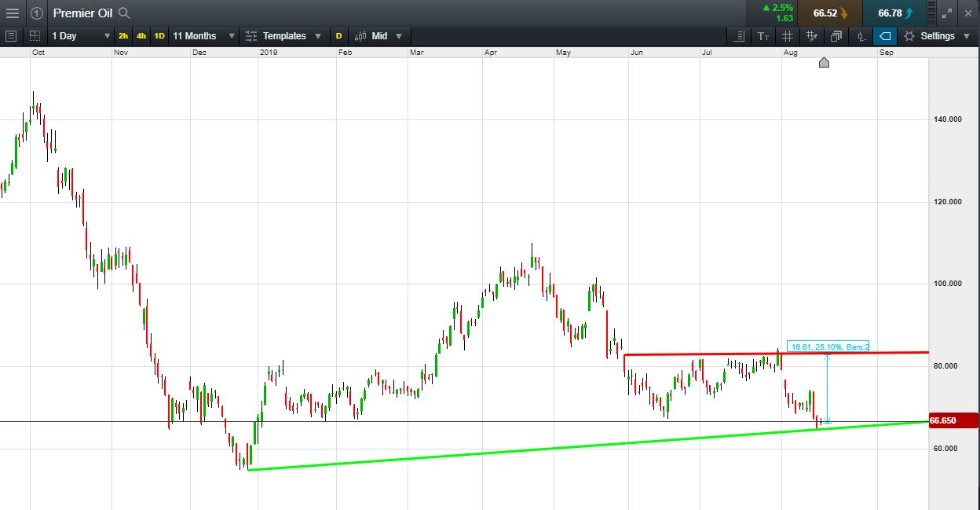Click the blue measurement label 16.61, 25.10%
Screen dimensions: 980x510
point(829,347)
